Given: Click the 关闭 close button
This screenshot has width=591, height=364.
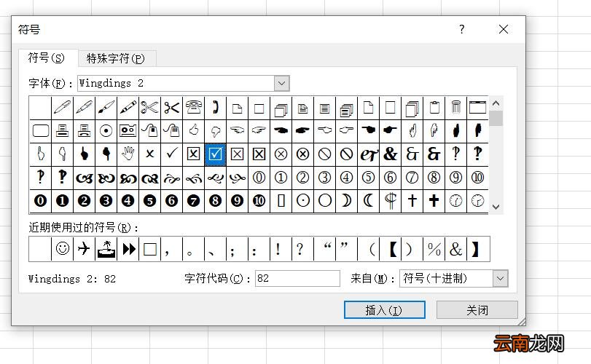Looking at the screenshot, I should pos(477,310).
